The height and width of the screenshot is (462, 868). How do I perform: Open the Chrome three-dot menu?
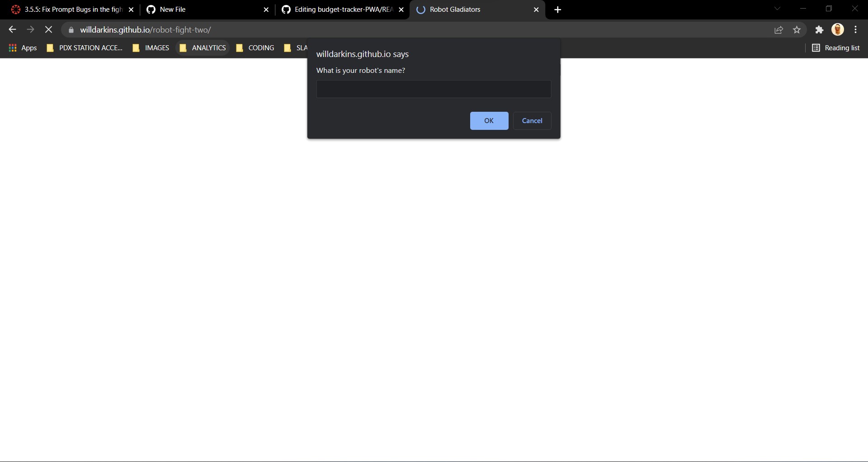[x=855, y=30]
